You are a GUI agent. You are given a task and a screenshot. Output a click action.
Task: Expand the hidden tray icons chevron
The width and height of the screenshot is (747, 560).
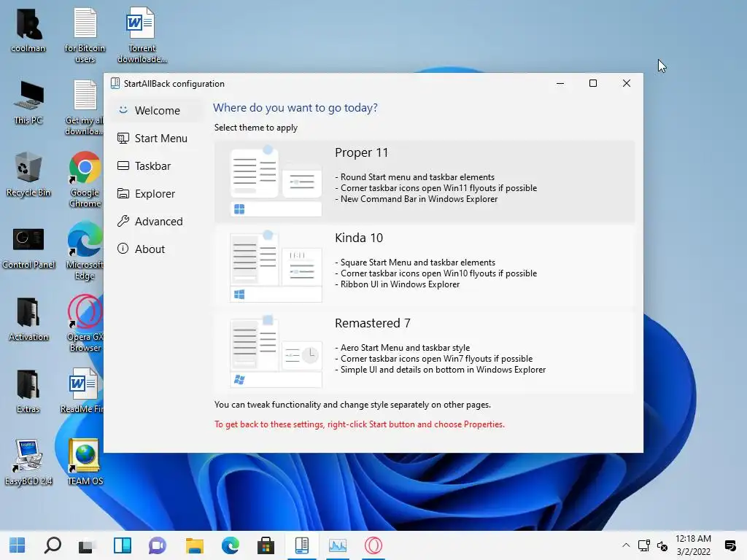coord(626,545)
